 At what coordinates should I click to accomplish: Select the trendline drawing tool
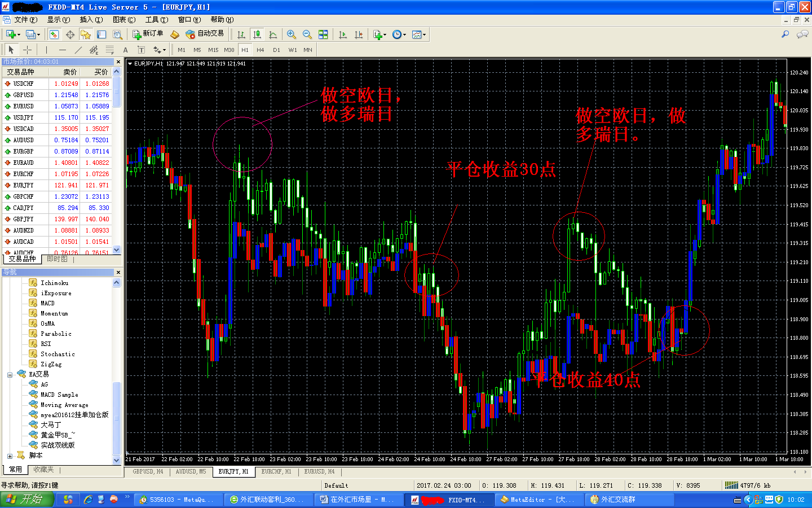(78, 50)
